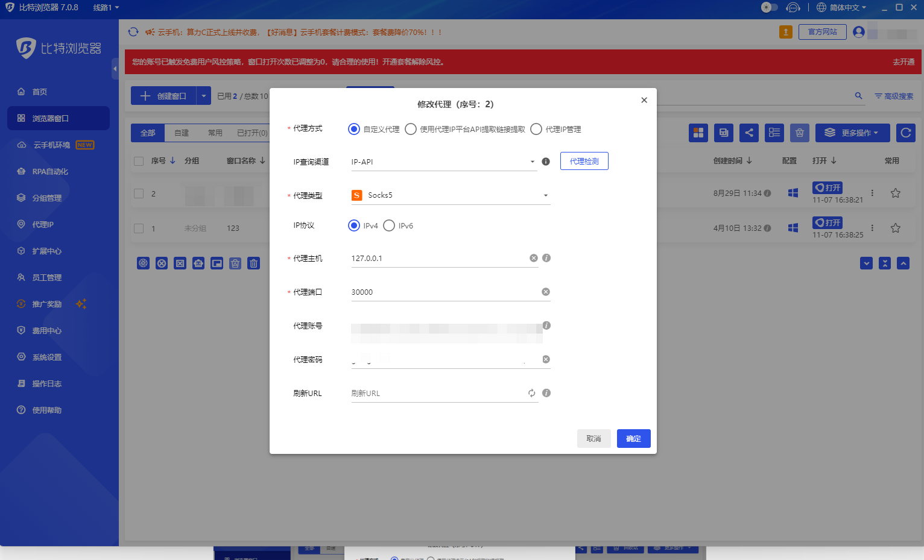Select the IPv6 radio button
The image size is (924, 560).
[x=389, y=225]
